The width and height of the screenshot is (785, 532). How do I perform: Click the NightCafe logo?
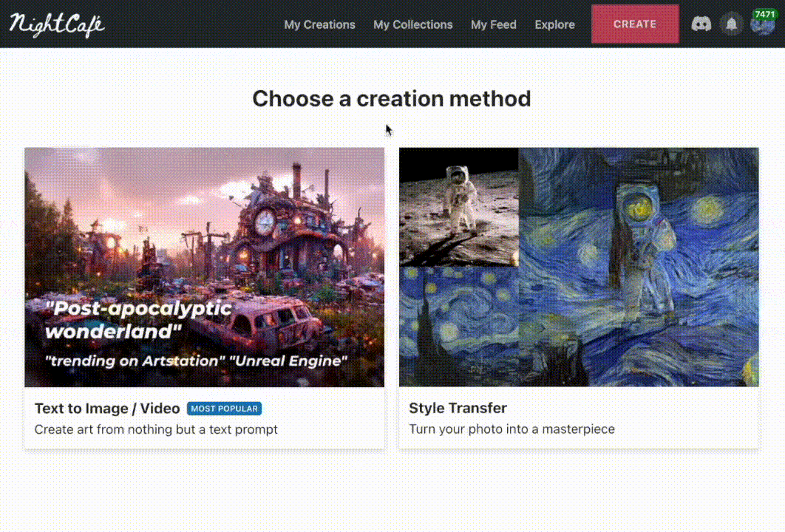pos(57,25)
